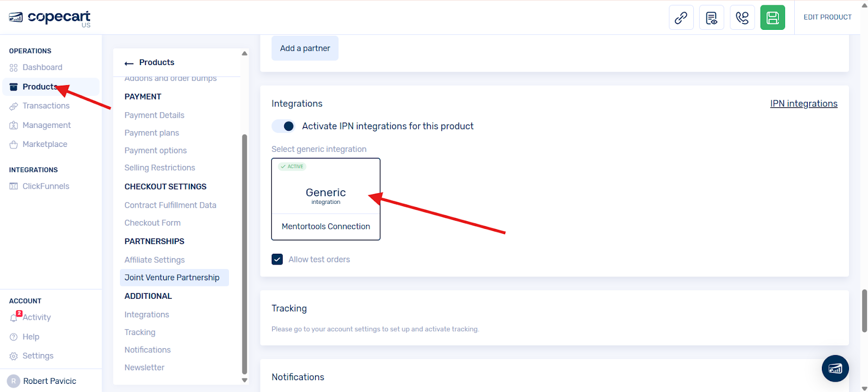
Task: Toggle Activate IPN integrations switch
Action: (x=284, y=126)
